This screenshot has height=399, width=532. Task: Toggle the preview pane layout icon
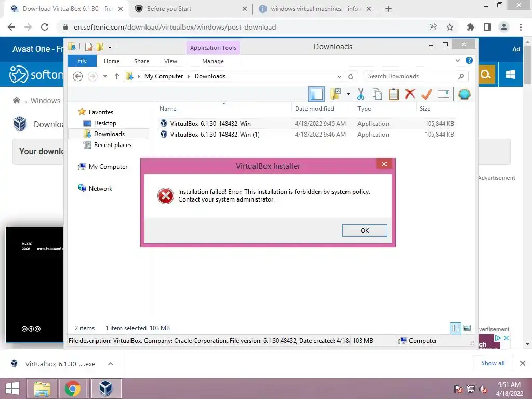coord(316,94)
